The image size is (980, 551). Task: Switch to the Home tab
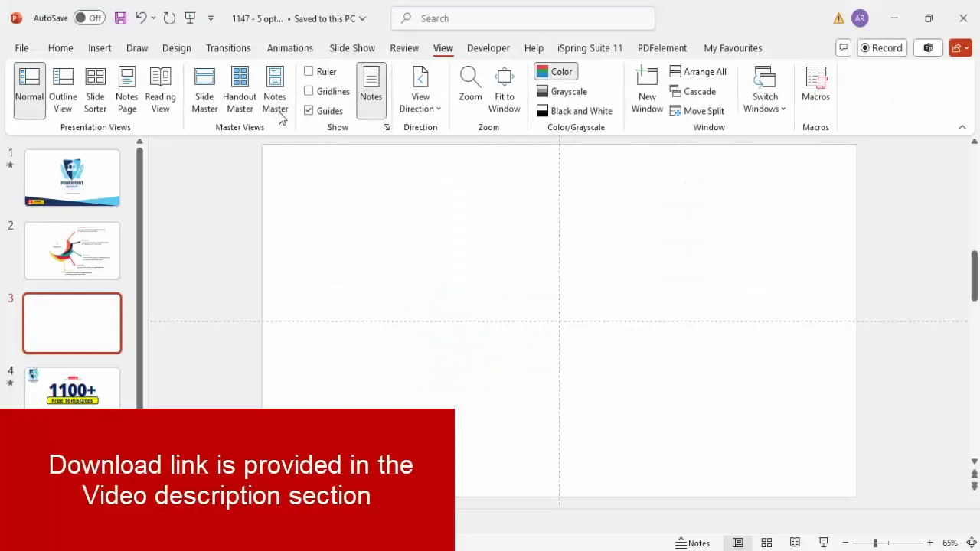coord(60,47)
